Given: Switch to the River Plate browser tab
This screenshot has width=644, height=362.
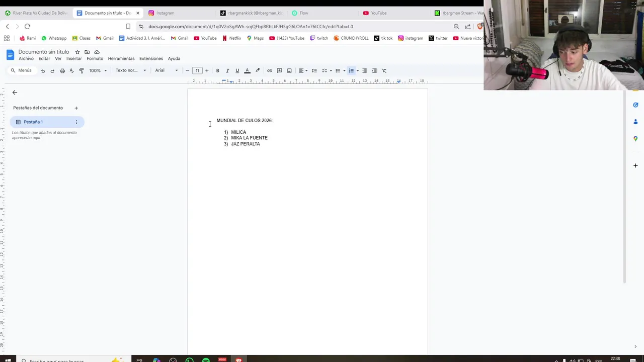Looking at the screenshot, I should pos(36,13).
